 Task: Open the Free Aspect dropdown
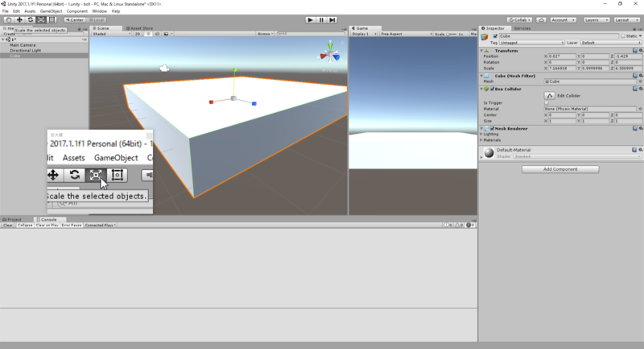pos(407,34)
